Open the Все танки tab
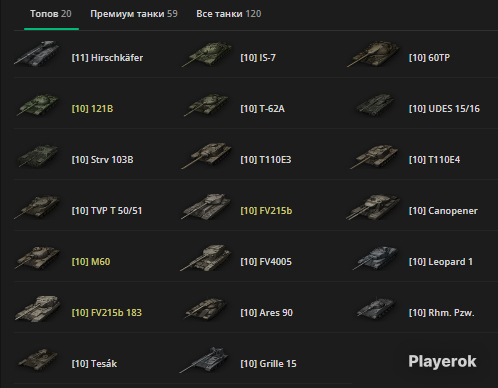 click(229, 14)
